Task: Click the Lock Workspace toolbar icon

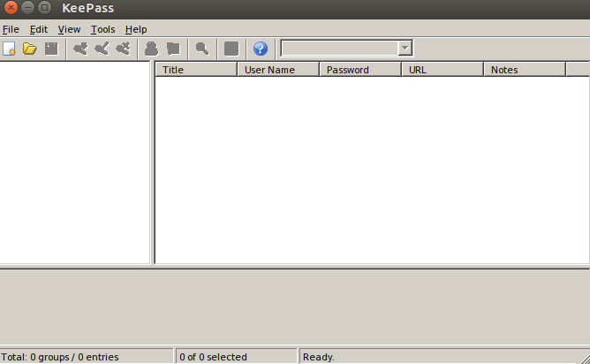Action: pyautogui.click(x=231, y=49)
